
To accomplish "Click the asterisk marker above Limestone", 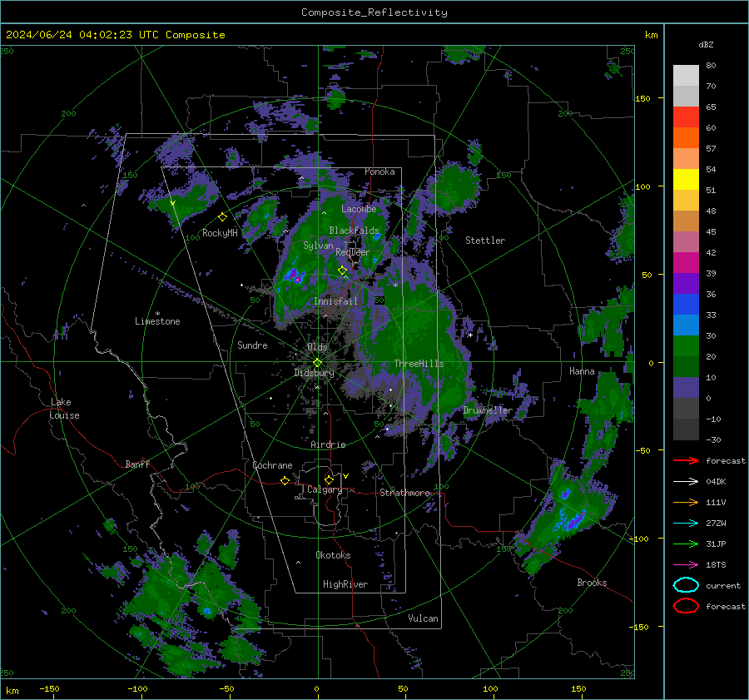I will click(157, 314).
